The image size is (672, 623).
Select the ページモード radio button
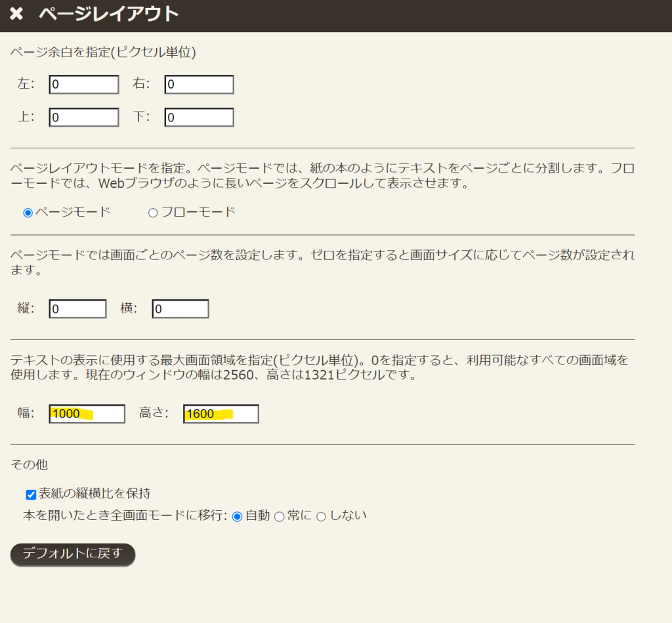point(28,213)
